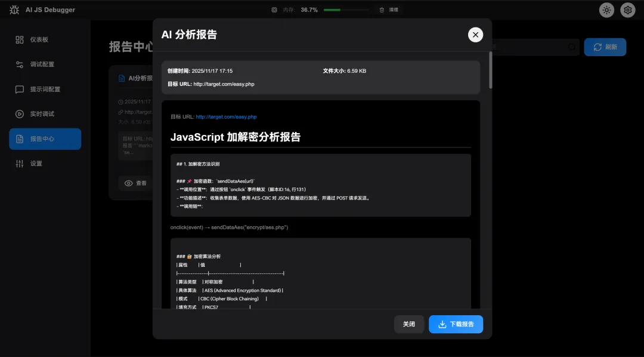
Task: Open the 提示词配置 menu item
Action: click(45, 90)
